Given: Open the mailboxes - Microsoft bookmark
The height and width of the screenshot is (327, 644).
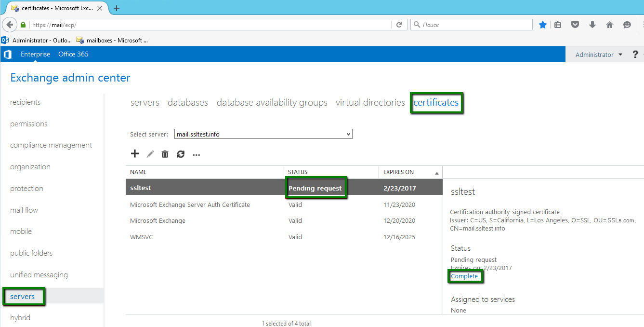Looking at the screenshot, I should (x=112, y=41).
